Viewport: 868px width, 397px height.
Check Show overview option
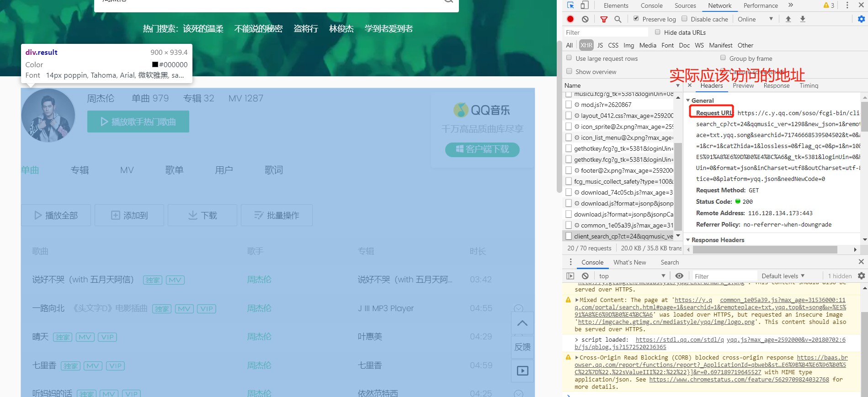pyautogui.click(x=569, y=71)
